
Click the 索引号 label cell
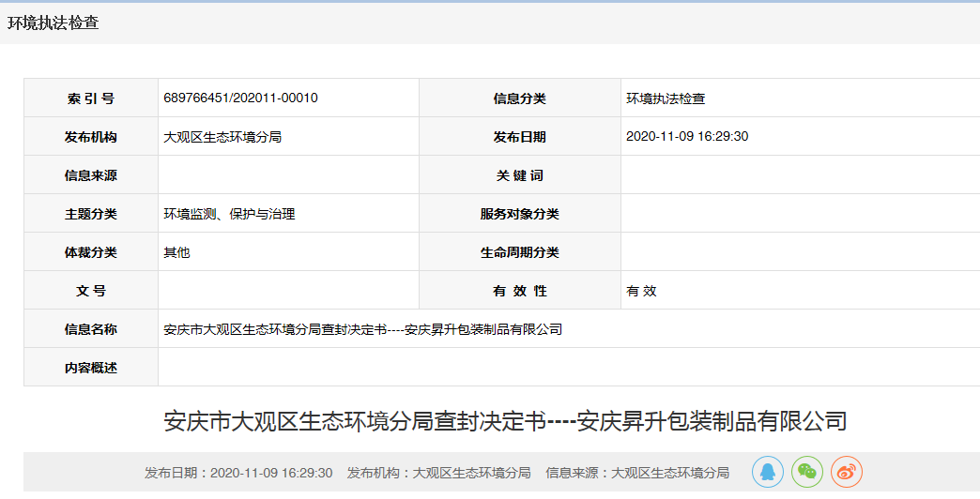point(91,98)
